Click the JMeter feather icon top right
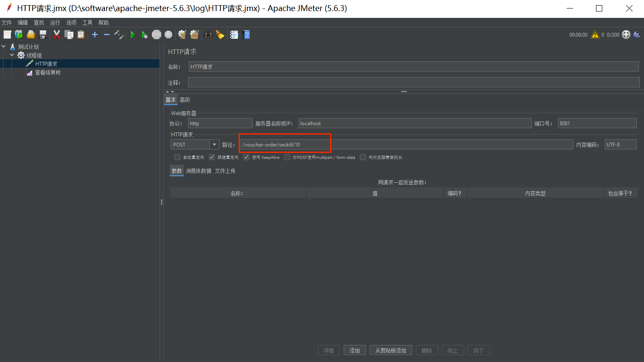Screen dimensions: 644x362 tap(637, 34)
